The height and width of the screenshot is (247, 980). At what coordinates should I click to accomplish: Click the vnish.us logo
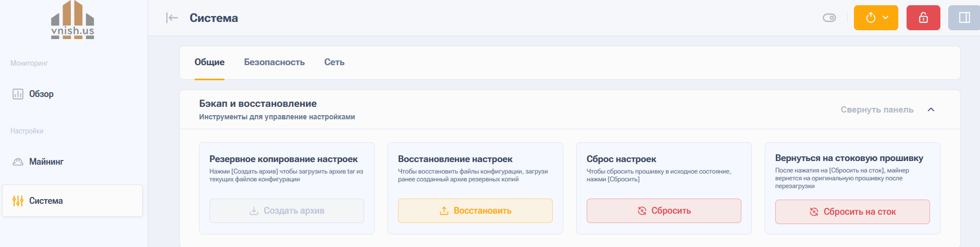73,20
